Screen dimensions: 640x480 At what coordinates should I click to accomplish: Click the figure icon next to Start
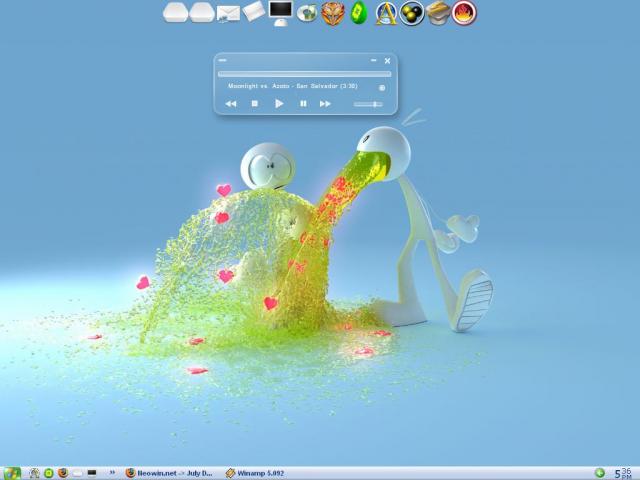click(34, 473)
